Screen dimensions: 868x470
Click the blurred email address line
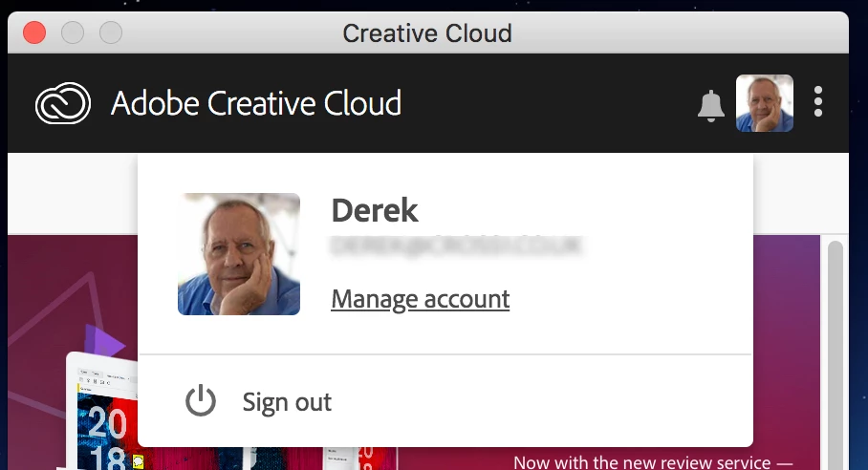tap(456, 246)
